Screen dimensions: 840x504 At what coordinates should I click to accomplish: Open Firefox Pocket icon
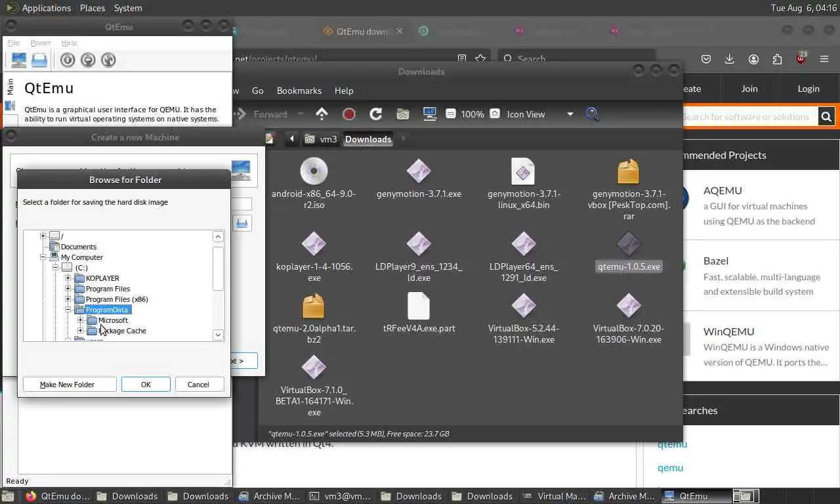tap(706, 59)
